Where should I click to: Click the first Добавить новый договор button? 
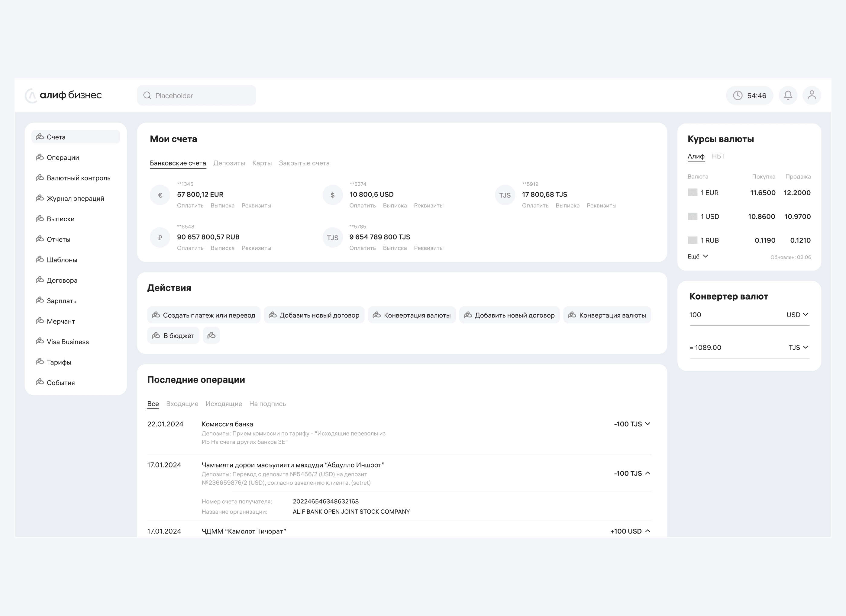tap(314, 315)
